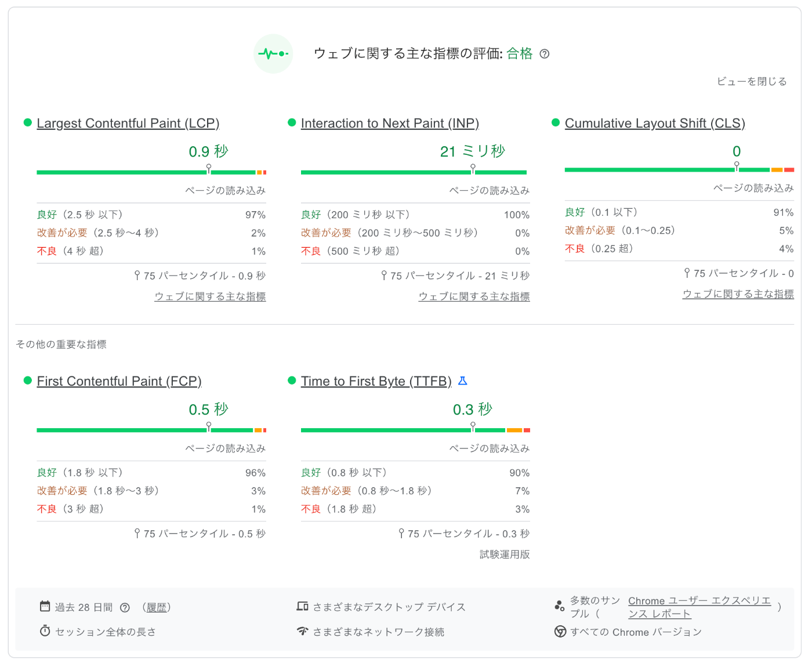Collapse the view via ビューを閉じる
812x663 pixels.
click(x=752, y=81)
